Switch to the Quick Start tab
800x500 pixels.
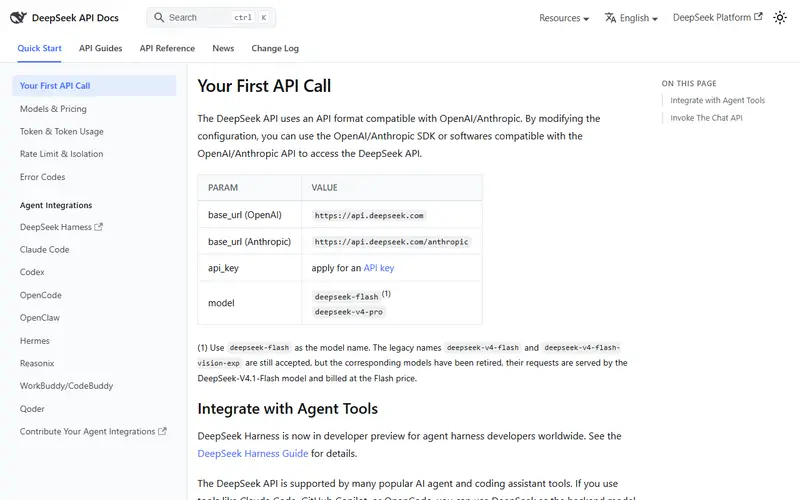39,48
